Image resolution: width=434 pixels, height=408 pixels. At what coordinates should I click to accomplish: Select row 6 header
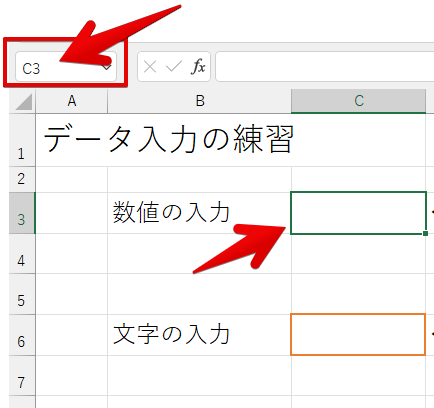22,335
